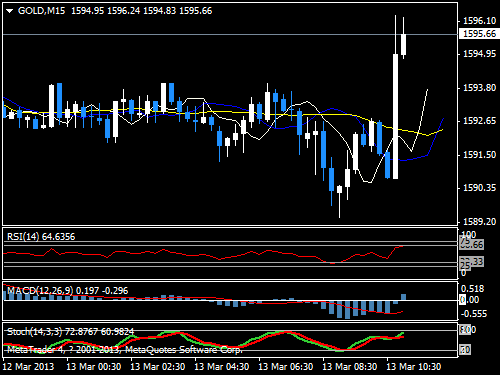Click the MetaTrader 4 MetaQuotes copyright text
The height and width of the screenshot is (375, 500).
pos(124,350)
